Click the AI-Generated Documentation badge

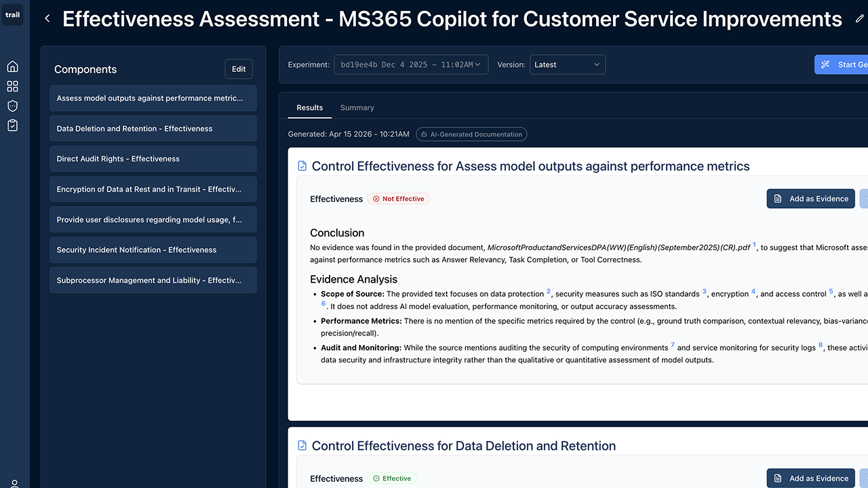pyautogui.click(x=471, y=134)
